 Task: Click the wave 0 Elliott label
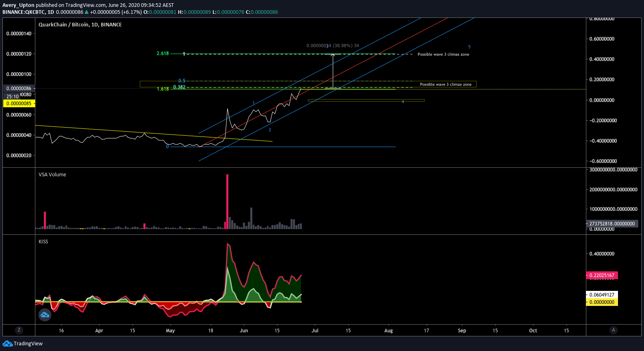[167, 147]
